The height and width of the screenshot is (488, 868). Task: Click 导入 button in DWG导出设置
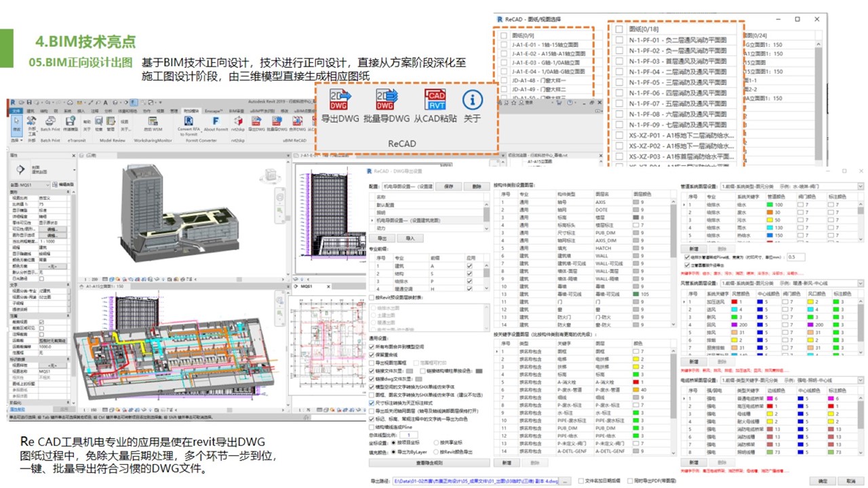(410, 239)
